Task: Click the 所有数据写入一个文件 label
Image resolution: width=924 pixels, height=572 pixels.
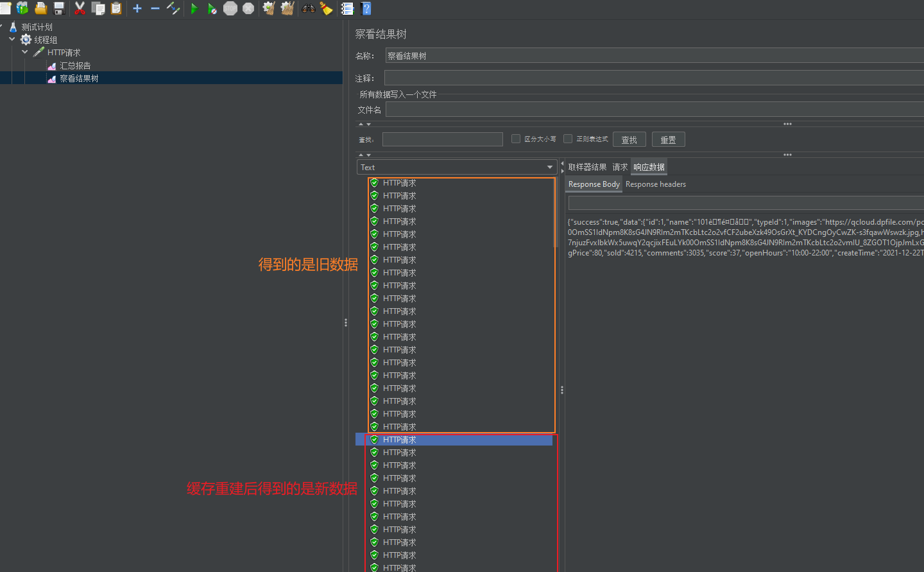Action: pos(398,94)
